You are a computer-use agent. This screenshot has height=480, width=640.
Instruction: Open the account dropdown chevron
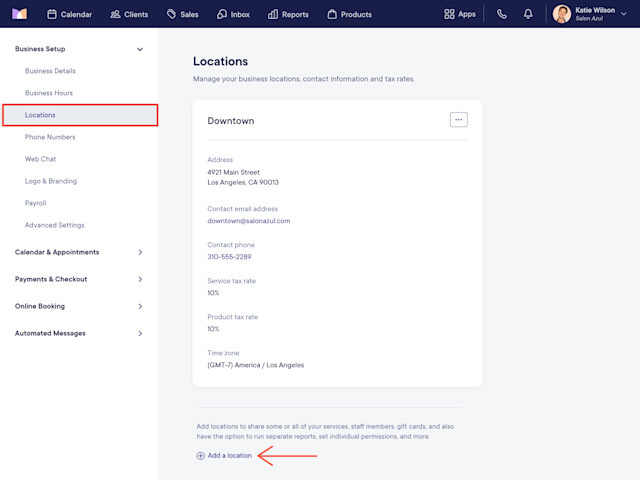coord(624,14)
